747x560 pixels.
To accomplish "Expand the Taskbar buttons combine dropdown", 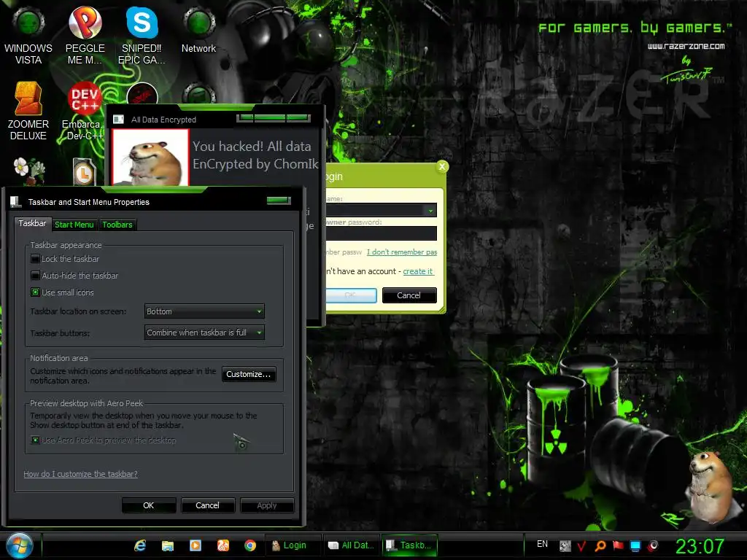I will coord(204,332).
